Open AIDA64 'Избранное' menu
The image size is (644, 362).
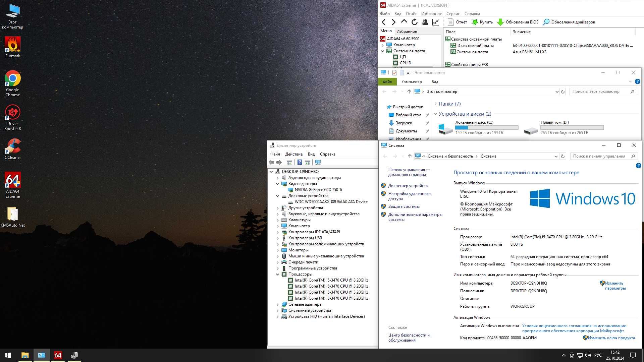click(431, 14)
